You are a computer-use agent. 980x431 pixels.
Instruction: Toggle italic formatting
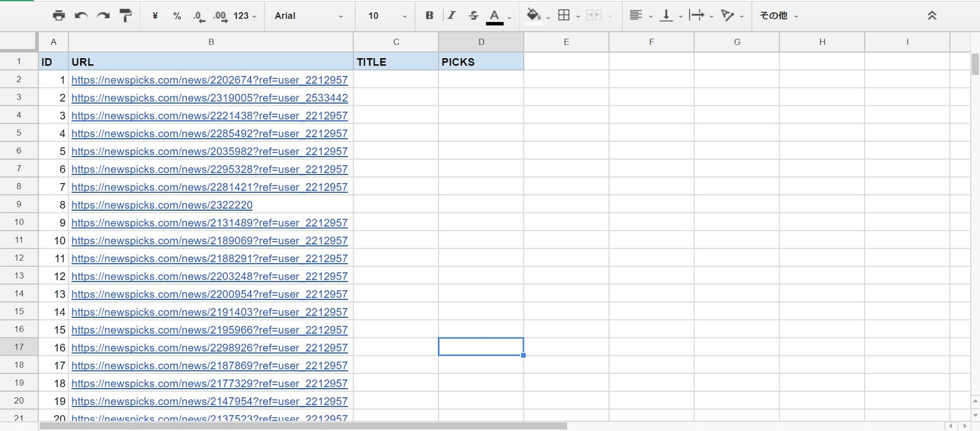click(451, 15)
